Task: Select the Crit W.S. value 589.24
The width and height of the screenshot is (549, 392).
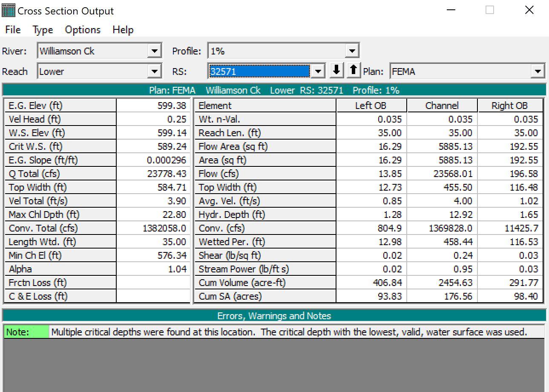Action: pyautogui.click(x=153, y=146)
